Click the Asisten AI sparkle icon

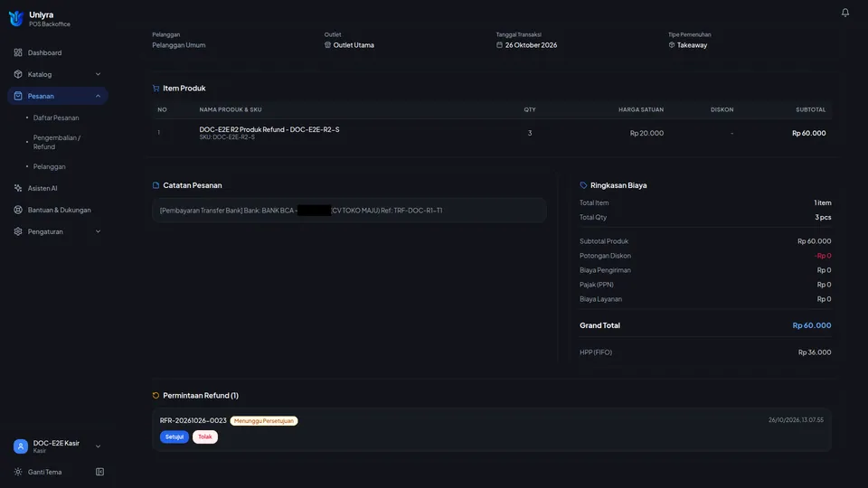coord(18,188)
